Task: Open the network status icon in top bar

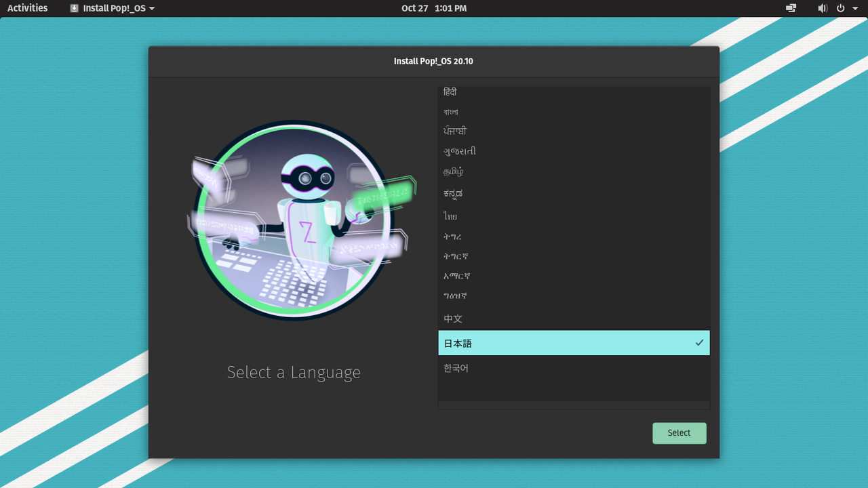Action: pyautogui.click(x=791, y=8)
